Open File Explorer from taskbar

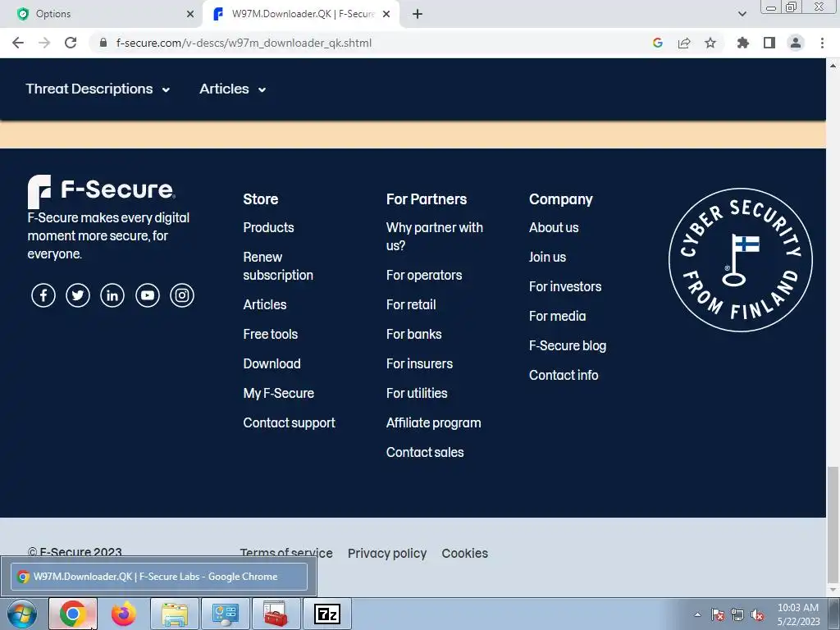(x=175, y=614)
